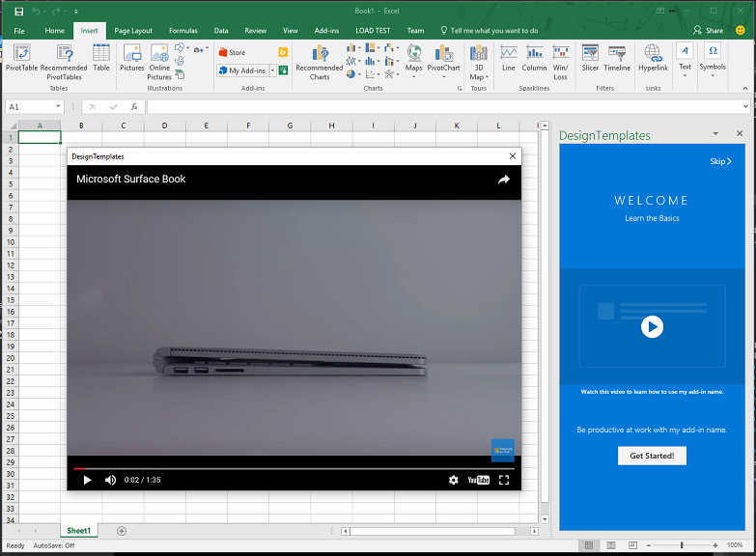756x556 pixels.
Task: Customize Quick Access Toolbar dropdown
Action: 76,11
